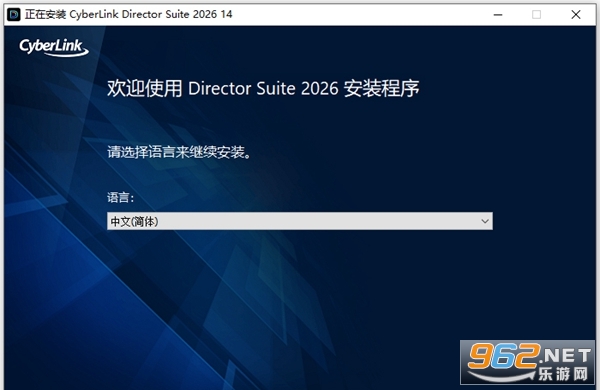Image resolution: width=600 pixels, height=390 pixels.
Task: Click the text 请选择语言来继续安装。
Action: (x=179, y=152)
